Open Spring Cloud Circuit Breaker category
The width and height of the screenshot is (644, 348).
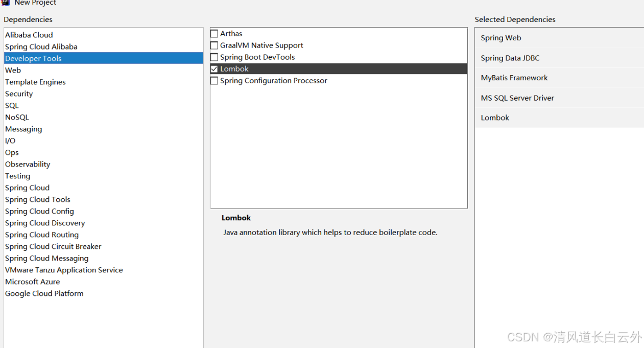[x=103, y=246]
